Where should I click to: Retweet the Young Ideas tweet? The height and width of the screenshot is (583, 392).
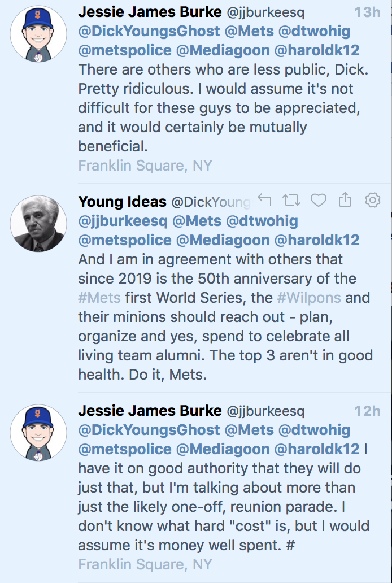click(x=292, y=200)
